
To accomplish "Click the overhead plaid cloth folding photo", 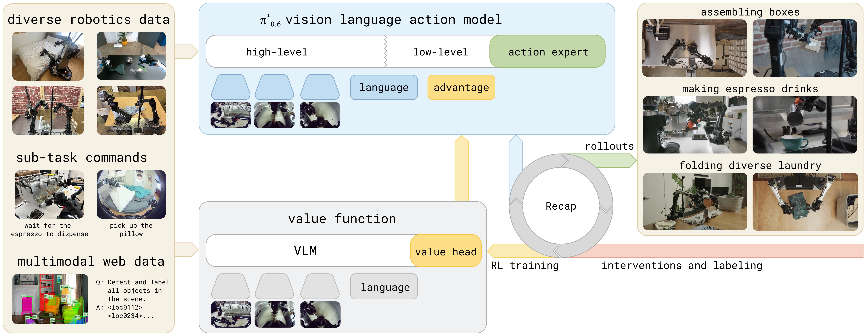I will (805, 202).
